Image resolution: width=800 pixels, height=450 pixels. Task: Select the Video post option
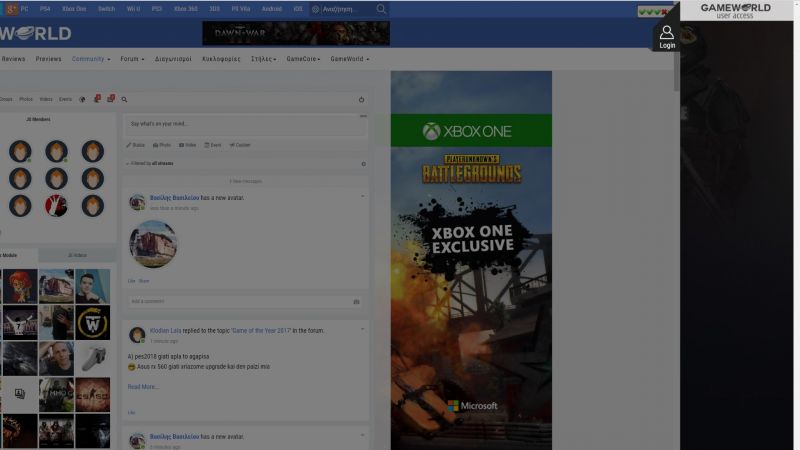point(187,145)
